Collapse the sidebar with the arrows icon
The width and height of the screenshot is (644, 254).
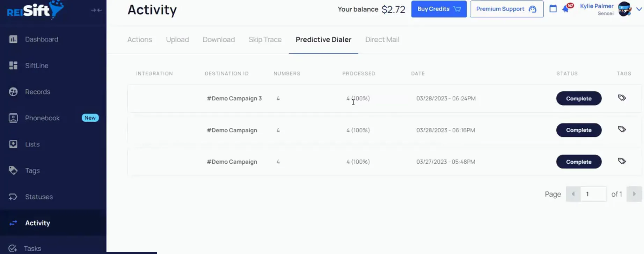pyautogui.click(x=96, y=10)
